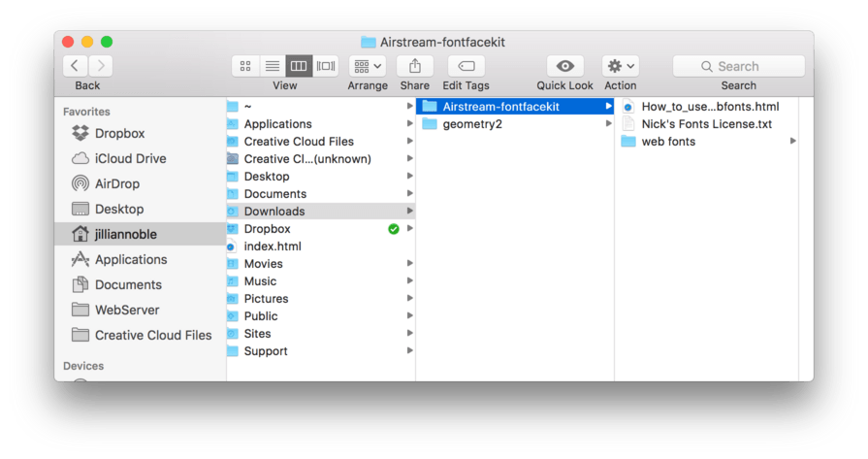
Task: Expand arrow next to Airstream-fontfacekit
Action: point(608,106)
